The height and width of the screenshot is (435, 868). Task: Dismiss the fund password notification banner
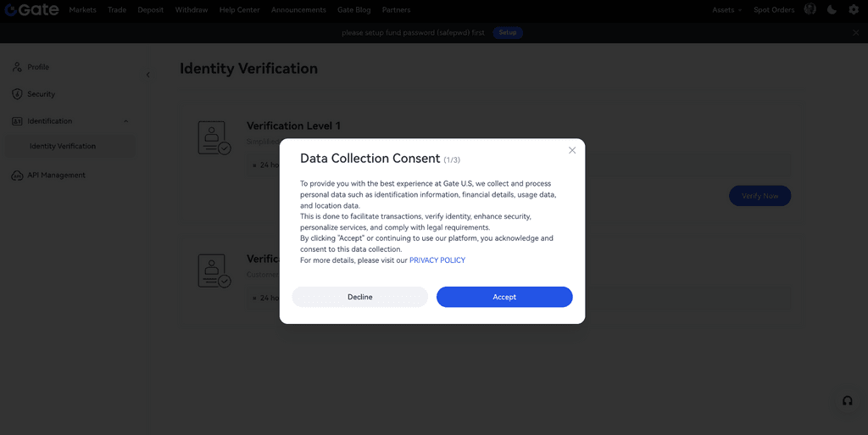[855, 32]
